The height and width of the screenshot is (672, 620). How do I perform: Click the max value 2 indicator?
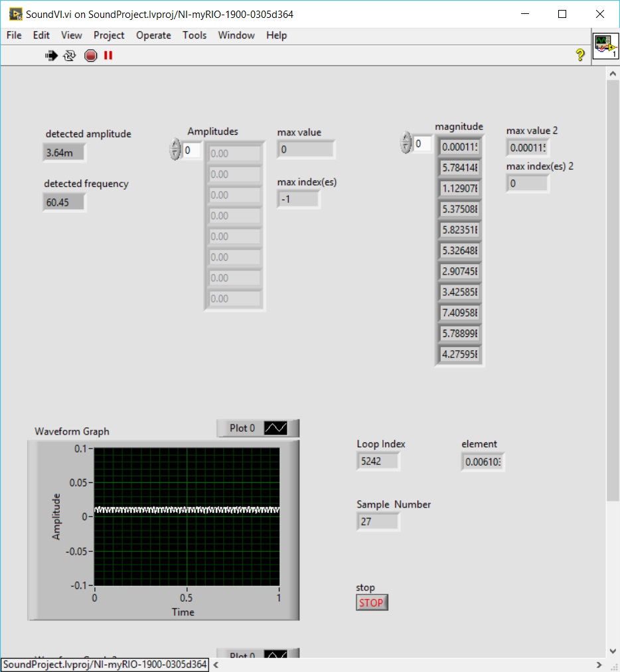coord(528,148)
